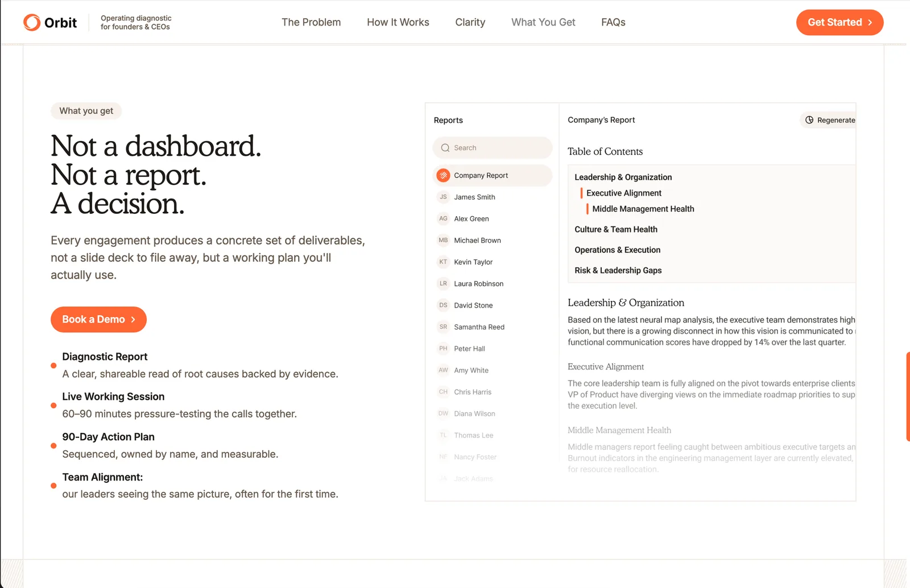Select What You Get in navigation
Viewport: 910px width, 588px height.
point(543,22)
